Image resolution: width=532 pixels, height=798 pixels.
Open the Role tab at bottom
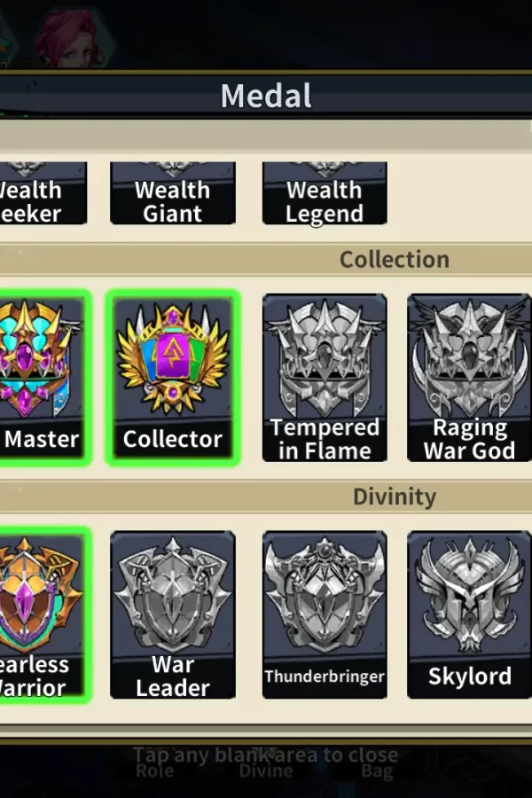[x=155, y=771]
